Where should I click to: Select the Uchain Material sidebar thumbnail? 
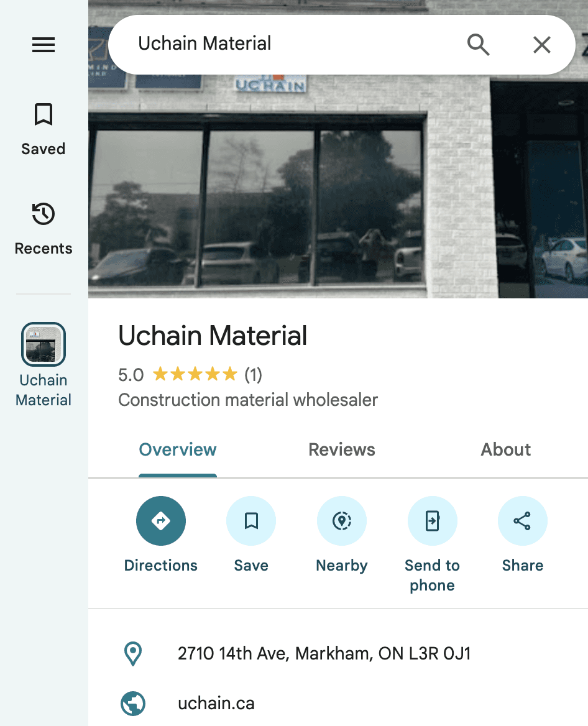tap(44, 344)
